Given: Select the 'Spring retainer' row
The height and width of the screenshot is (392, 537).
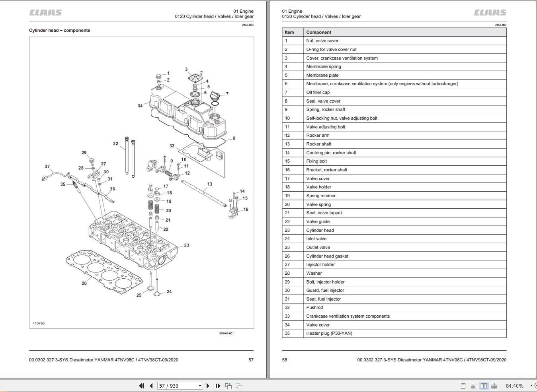Looking at the screenshot, I should tap(394, 196).
